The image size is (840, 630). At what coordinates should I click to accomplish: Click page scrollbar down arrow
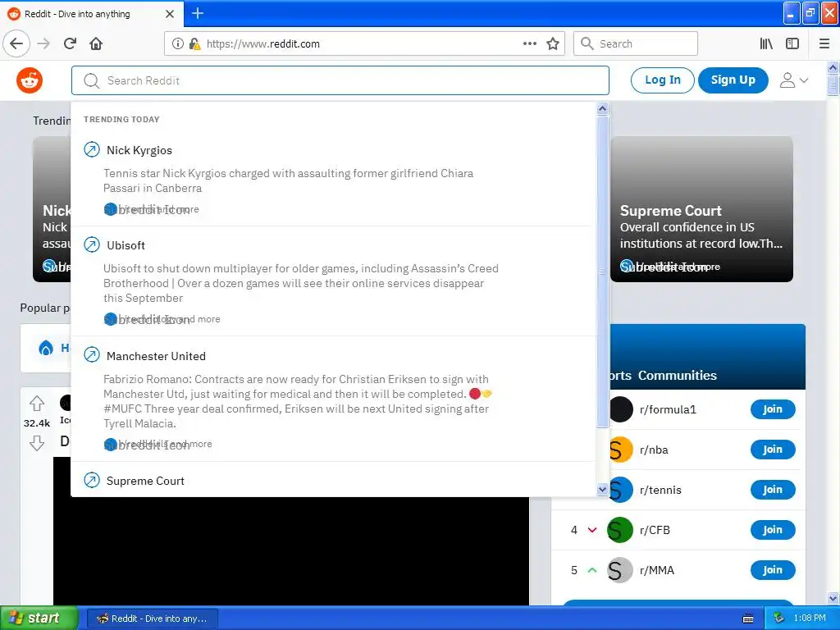[x=833, y=598]
